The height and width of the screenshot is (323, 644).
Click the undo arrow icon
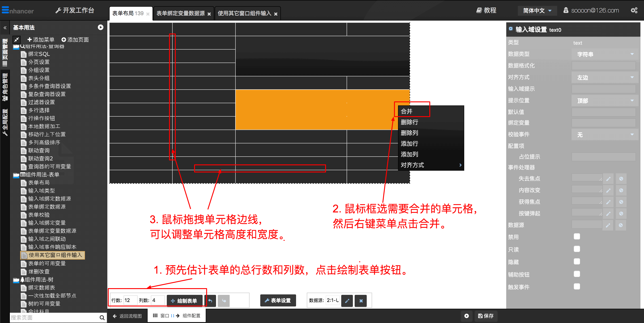(x=210, y=300)
